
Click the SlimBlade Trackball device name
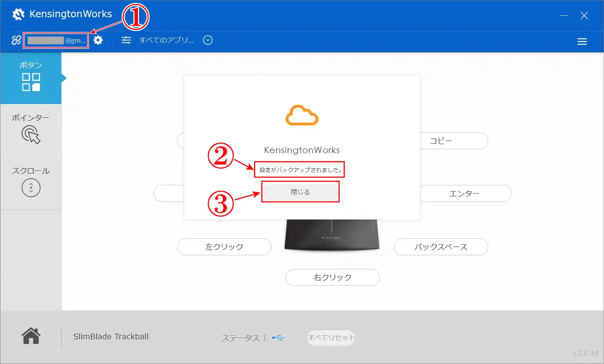(x=111, y=337)
